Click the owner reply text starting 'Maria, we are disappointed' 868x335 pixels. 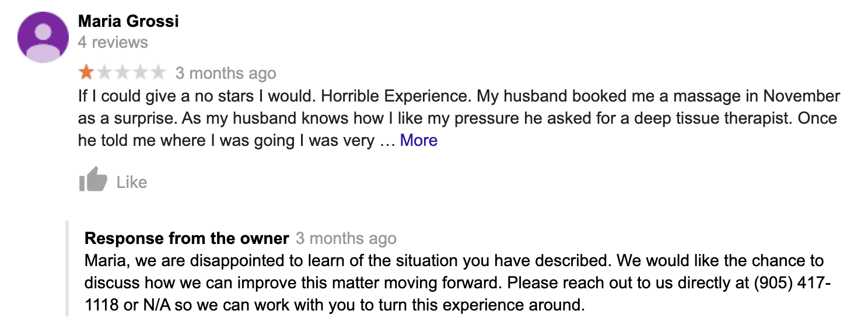click(458, 283)
